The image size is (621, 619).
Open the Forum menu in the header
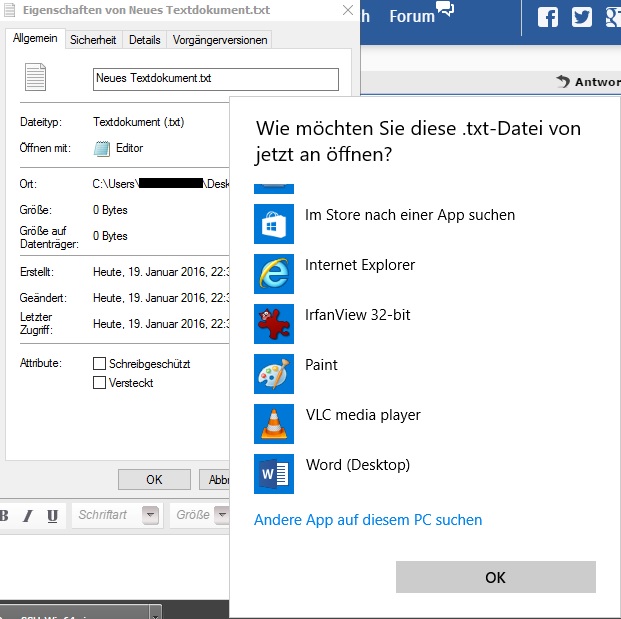pyautogui.click(x=412, y=16)
